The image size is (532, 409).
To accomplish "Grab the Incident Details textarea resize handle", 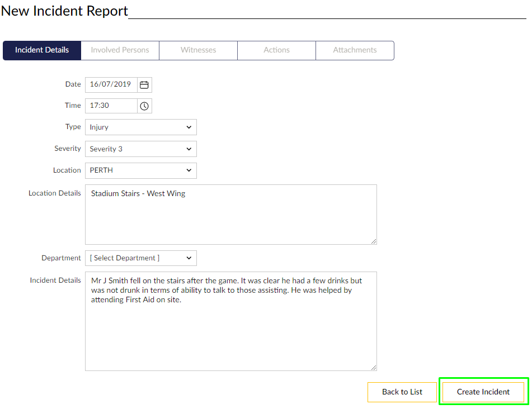I will (374, 368).
